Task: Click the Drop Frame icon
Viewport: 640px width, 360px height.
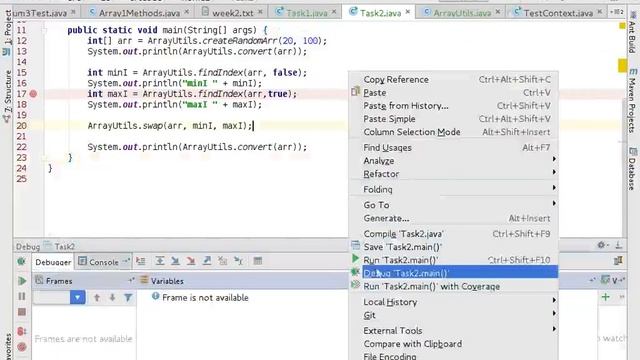Action: tap(222, 261)
